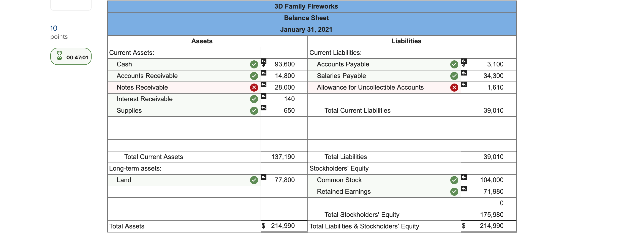Click the green checkmark beside Cash
The width and height of the screenshot is (644, 236).
pos(254,64)
